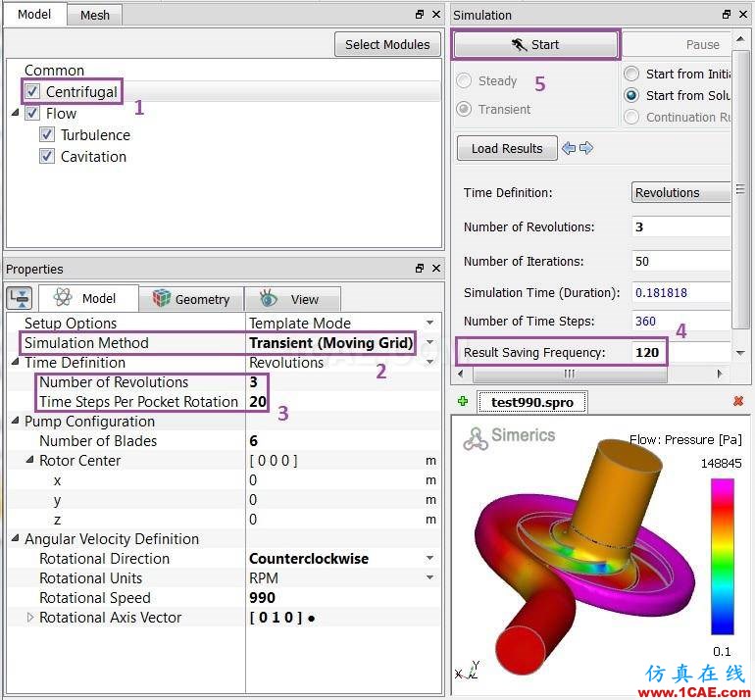Select Start from Solution radio button
The width and height of the screenshot is (755, 700).
click(x=631, y=95)
